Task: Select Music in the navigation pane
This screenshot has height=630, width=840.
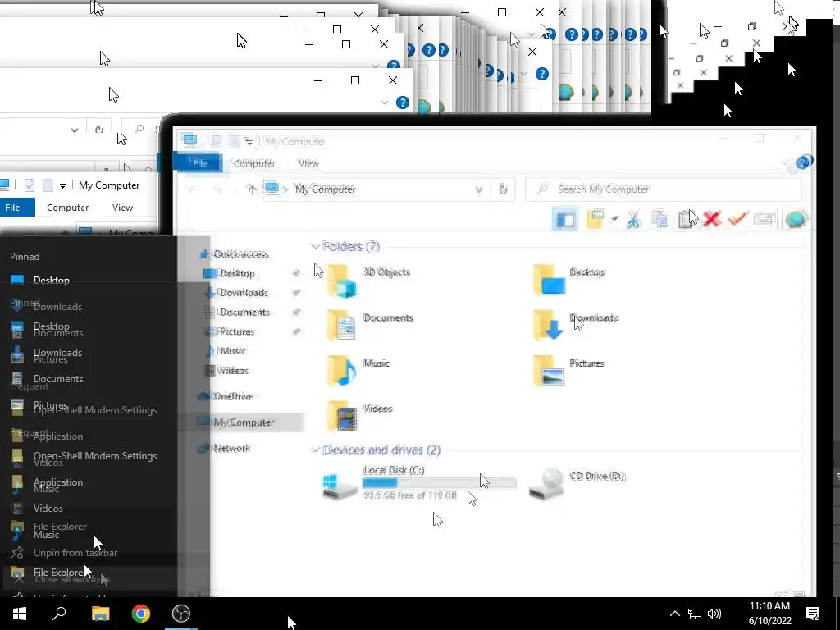Action: (226, 351)
